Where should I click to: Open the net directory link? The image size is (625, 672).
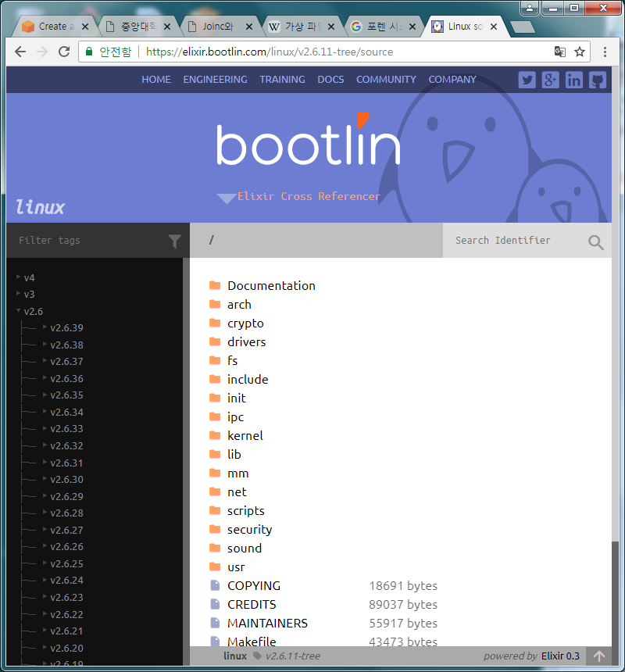[237, 492]
